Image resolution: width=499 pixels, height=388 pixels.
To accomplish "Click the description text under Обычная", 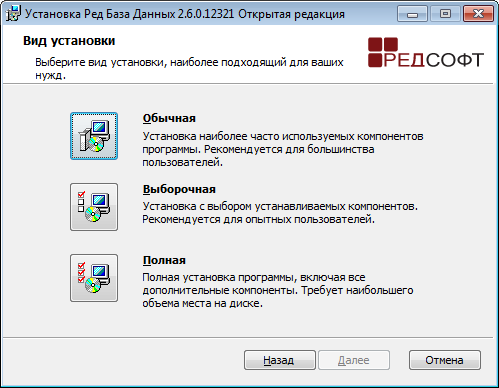I will coord(283,149).
